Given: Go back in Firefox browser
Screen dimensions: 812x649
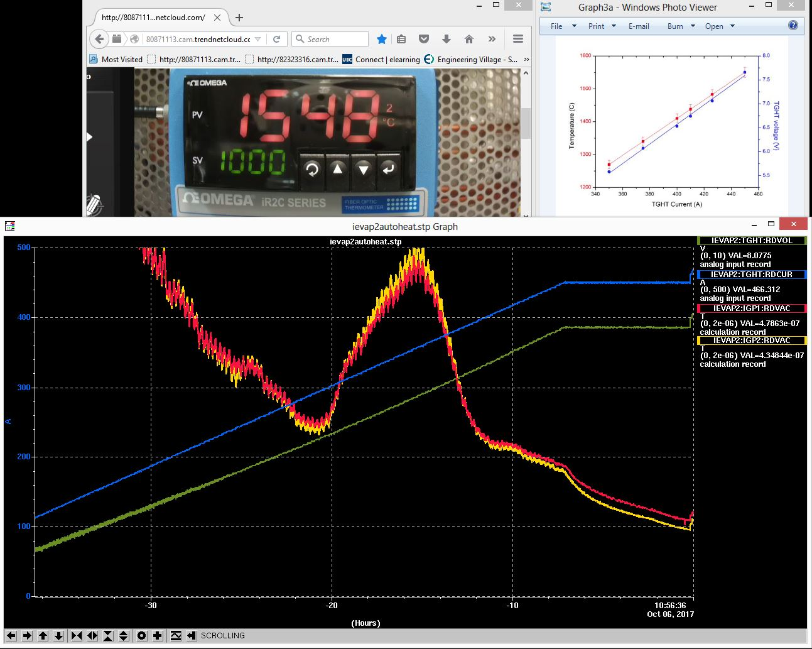Looking at the screenshot, I should click(x=99, y=39).
